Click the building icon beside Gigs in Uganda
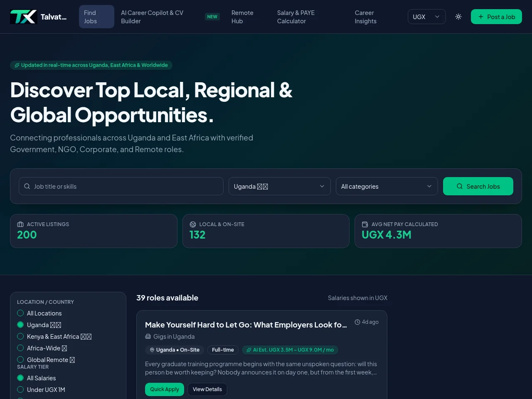Viewport: 532px width, 399px height. point(148,336)
